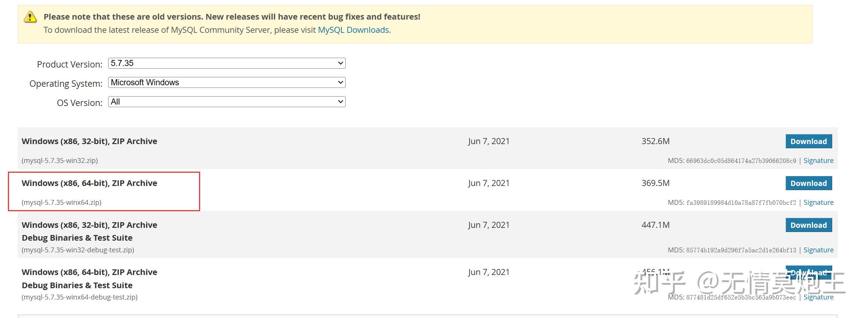Click the yellow warning triangle icon
The width and height of the screenshot is (868, 318).
pyautogui.click(x=30, y=17)
